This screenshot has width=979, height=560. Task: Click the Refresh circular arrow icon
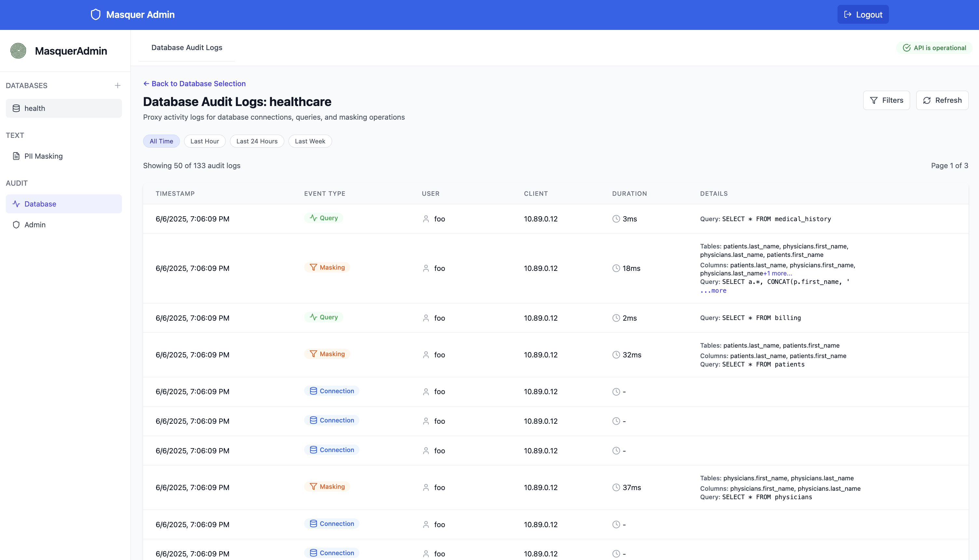pos(927,100)
